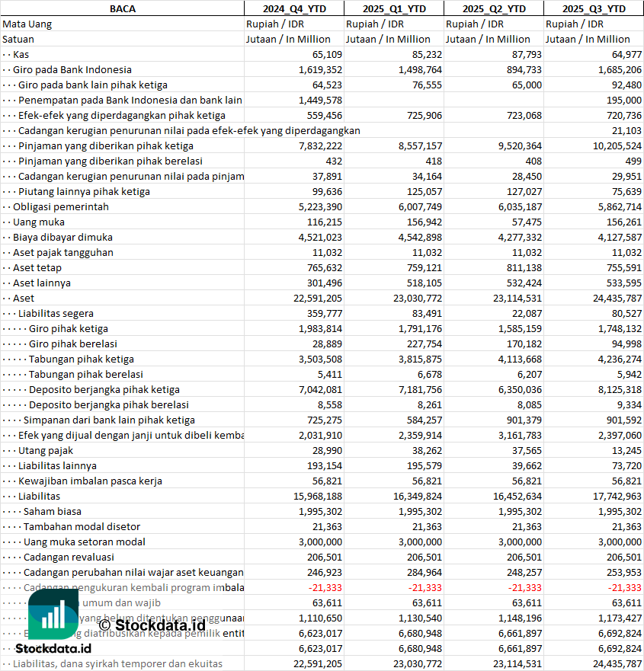Select value 4,127,587 in 2025_Q3_YTD
The width and height of the screenshot is (644, 671).
620,237
